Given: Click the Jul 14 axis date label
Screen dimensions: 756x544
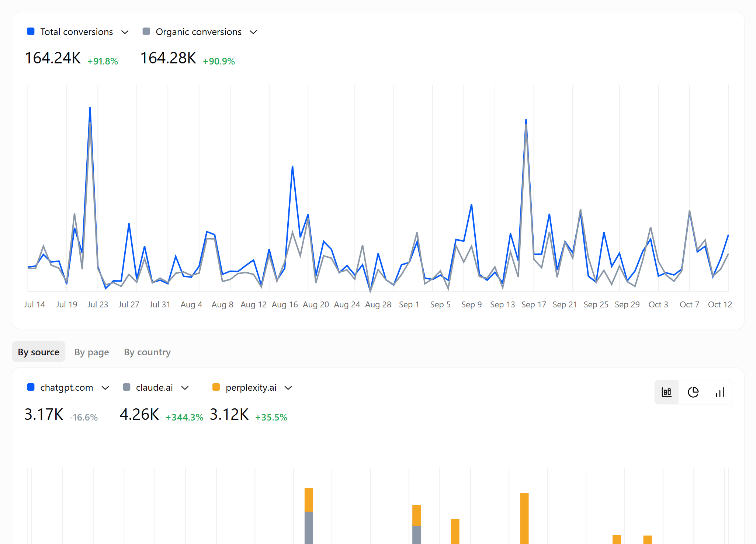Looking at the screenshot, I should click(x=34, y=304).
